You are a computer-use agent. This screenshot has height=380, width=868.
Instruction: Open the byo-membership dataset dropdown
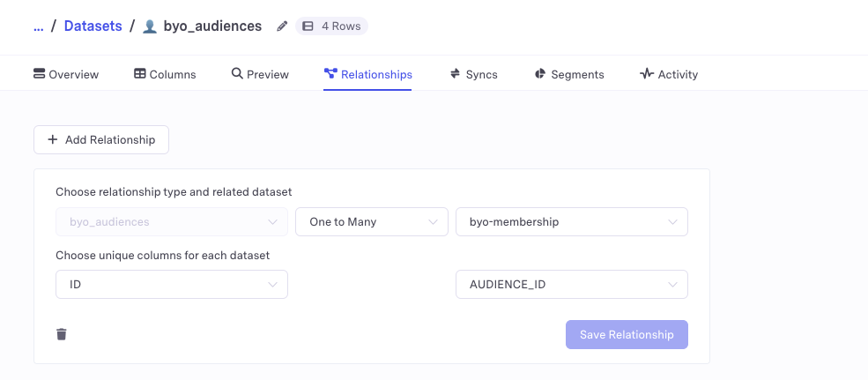[x=571, y=222]
